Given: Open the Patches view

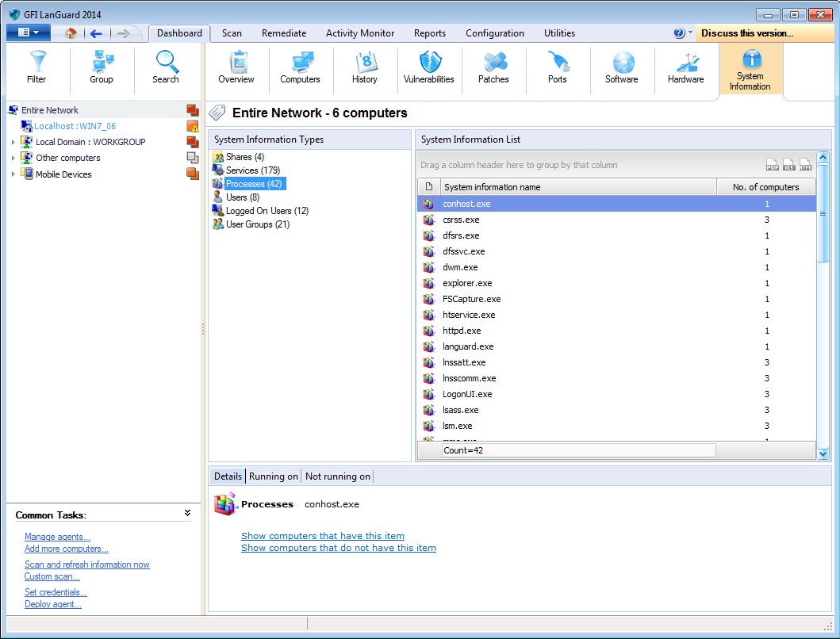Looking at the screenshot, I should (493, 67).
